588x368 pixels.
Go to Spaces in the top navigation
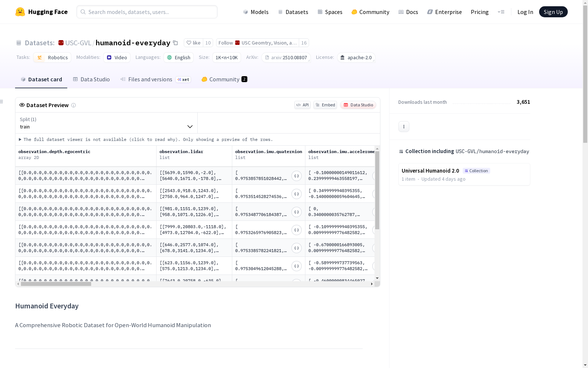coord(330,12)
